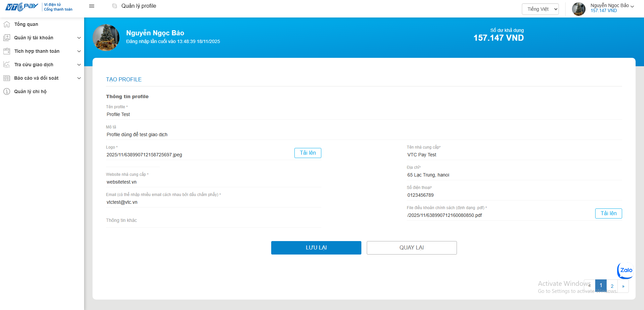This screenshot has width=644, height=310.
Task: Open the Tiếng Việt language dropdown
Action: (x=540, y=9)
